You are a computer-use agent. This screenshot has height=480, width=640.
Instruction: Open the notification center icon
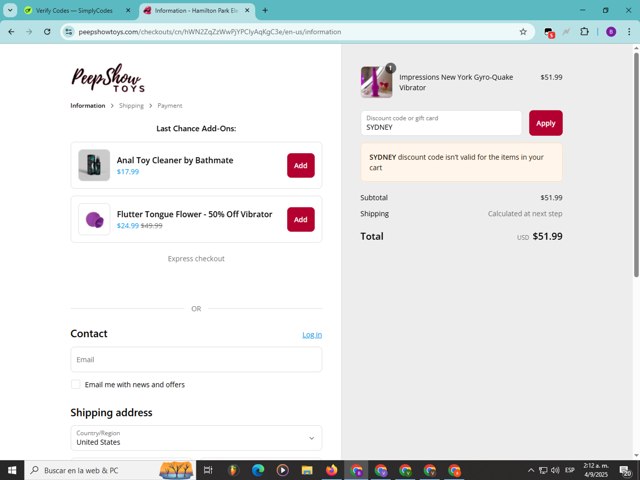(x=625, y=471)
